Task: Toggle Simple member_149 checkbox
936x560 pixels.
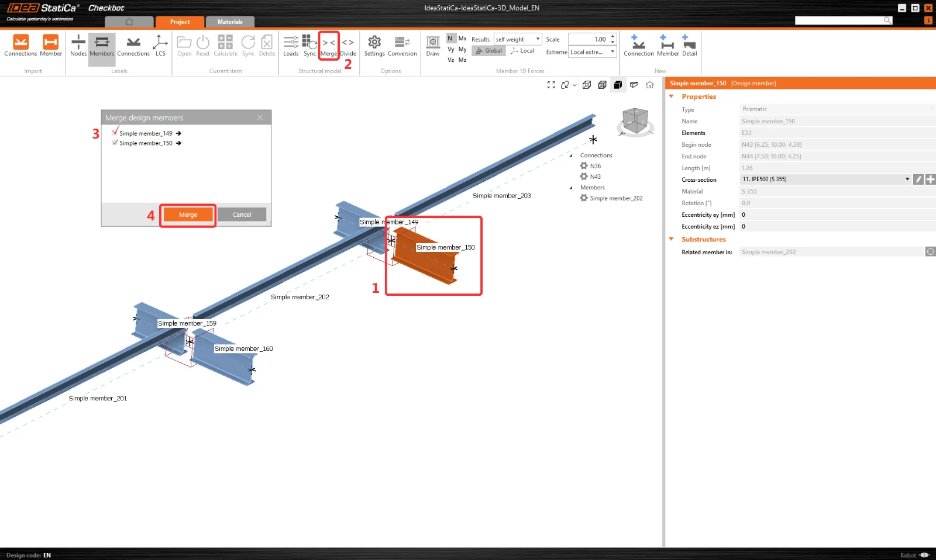Action: (x=115, y=132)
